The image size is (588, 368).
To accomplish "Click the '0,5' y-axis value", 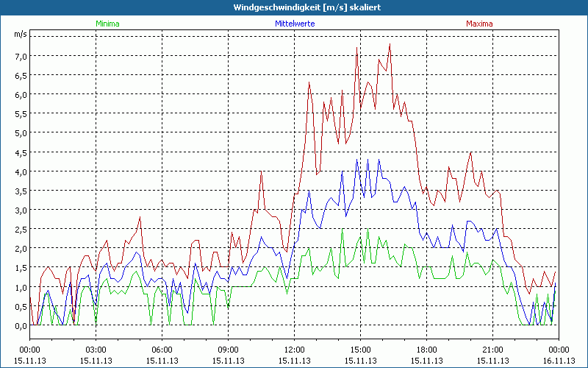I will 21,306.
